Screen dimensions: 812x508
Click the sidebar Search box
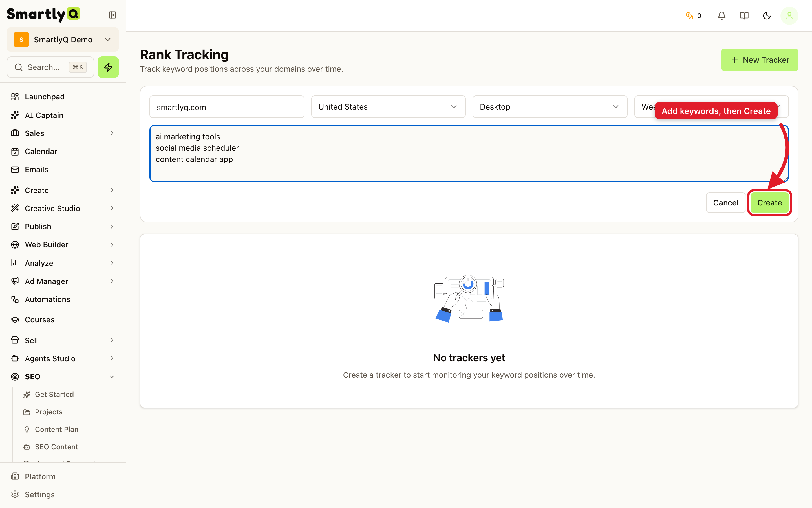(50, 67)
